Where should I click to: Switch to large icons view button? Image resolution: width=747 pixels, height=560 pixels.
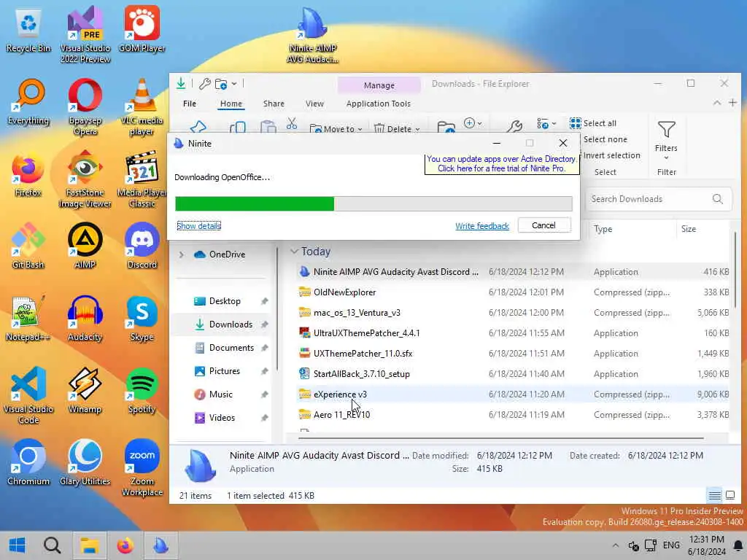(x=730, y=496)
